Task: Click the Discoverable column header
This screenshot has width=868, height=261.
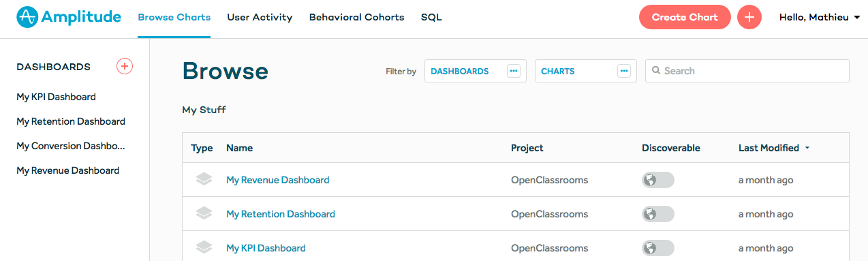Action: [671, 148]
